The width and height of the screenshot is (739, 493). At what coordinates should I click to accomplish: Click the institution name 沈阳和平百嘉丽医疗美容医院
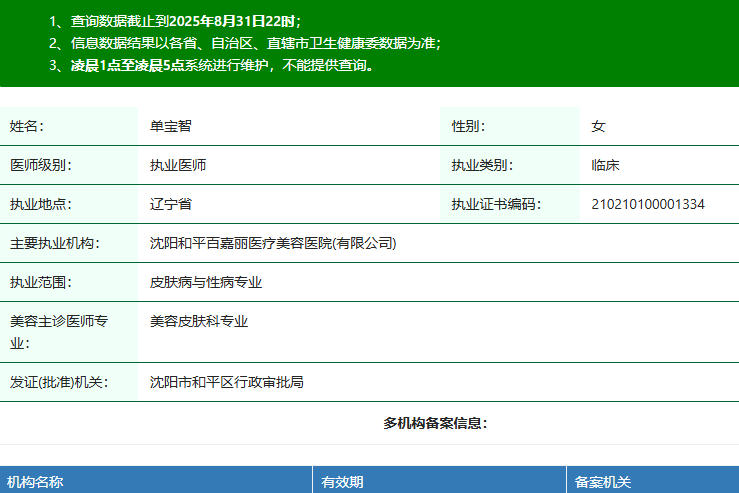[273, 243]
